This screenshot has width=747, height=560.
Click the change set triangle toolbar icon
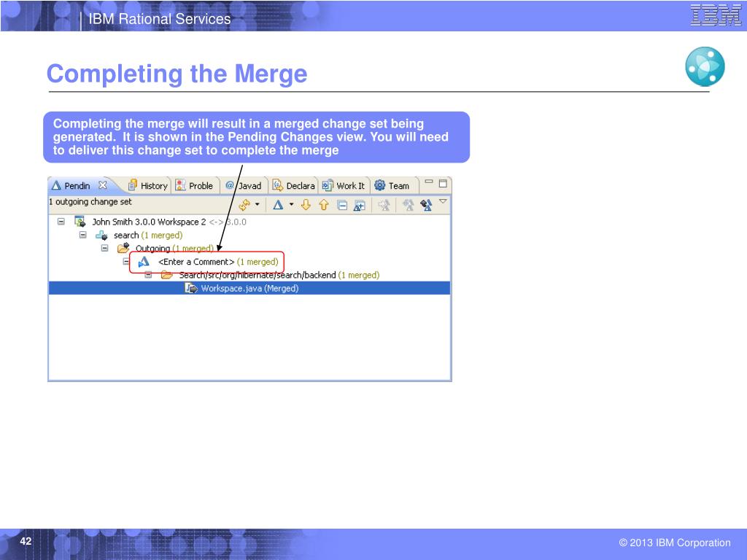point(278,205)
